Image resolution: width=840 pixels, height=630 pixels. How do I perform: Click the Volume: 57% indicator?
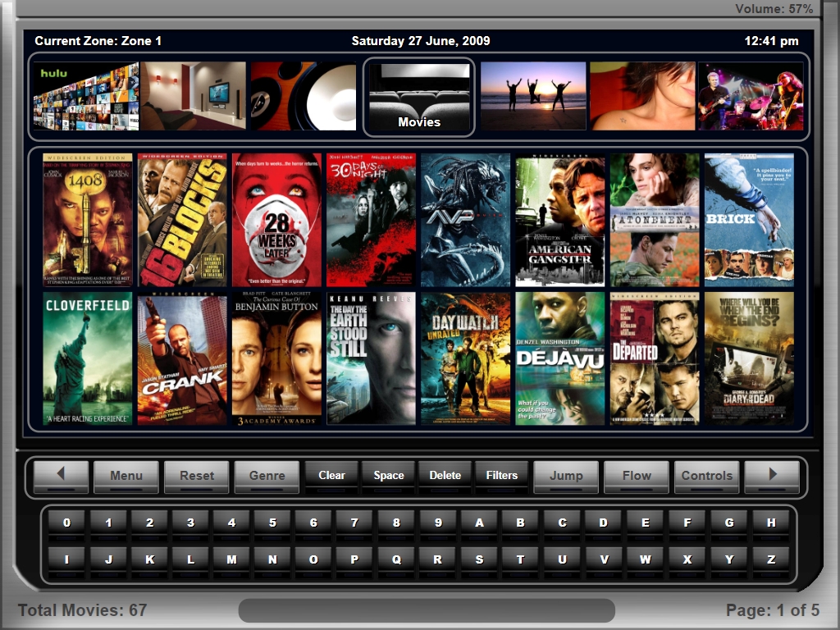[x=774, y=9]
